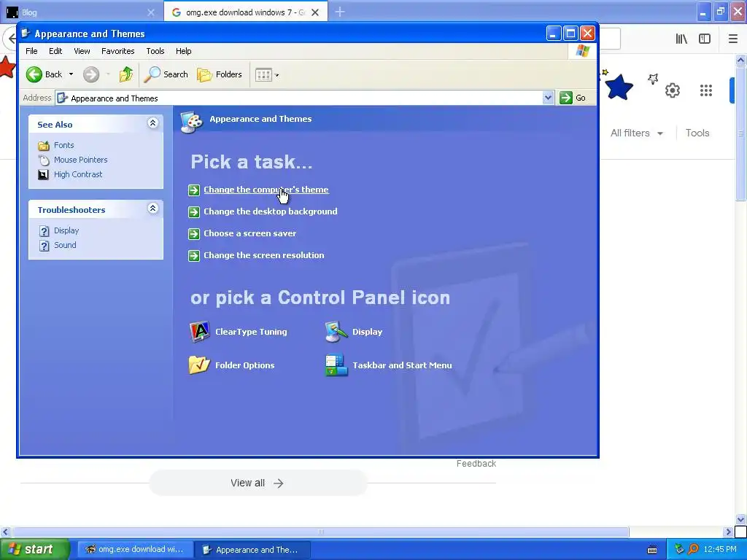This screenshot has width=747, height=560.
Task: Open the View menu
Action: click(82, 51)
